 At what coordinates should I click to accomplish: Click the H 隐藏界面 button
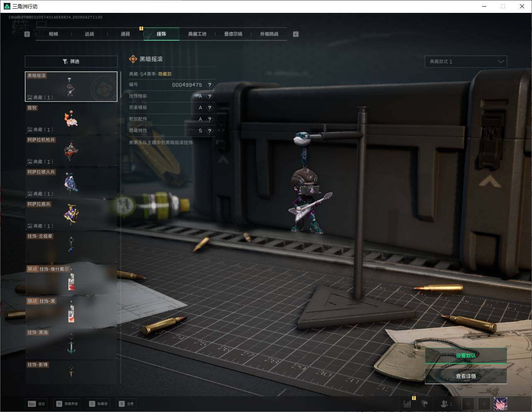[x=67, y=404]
